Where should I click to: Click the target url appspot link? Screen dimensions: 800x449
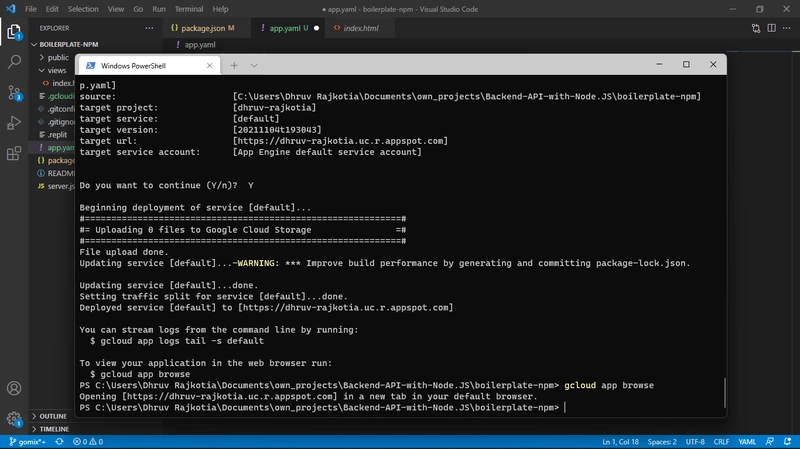pos(340,141)
